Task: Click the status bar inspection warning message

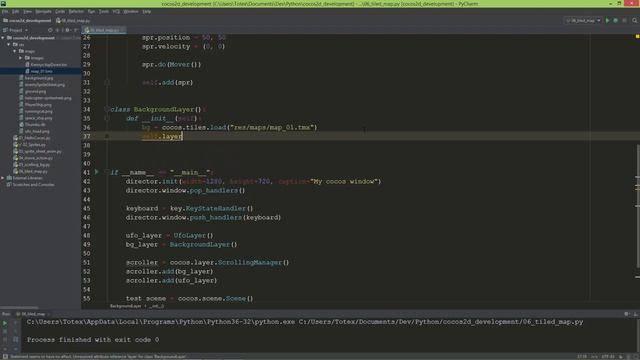Action: (97, 357)
